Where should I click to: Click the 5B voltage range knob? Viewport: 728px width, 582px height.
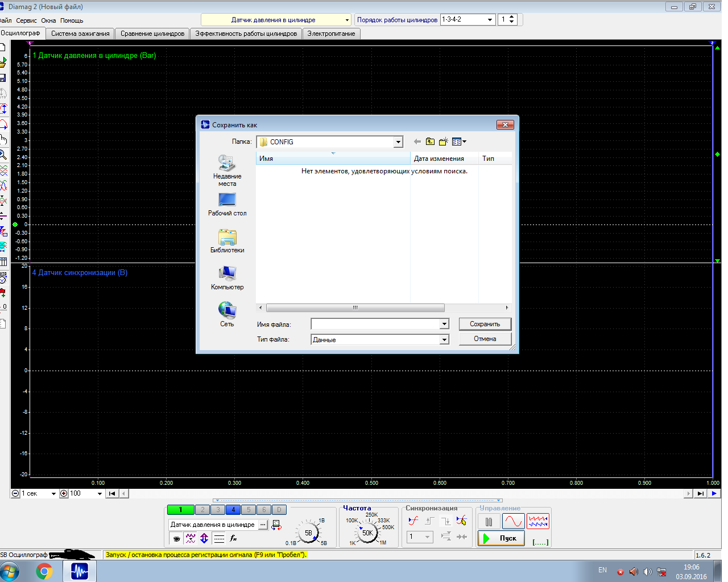pyautogui.click(x=308, y=533)
